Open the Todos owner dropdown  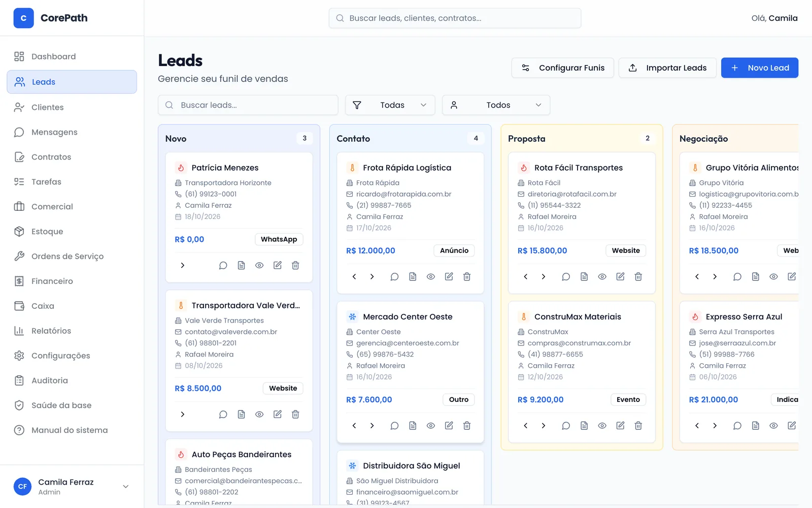(496, 105)
